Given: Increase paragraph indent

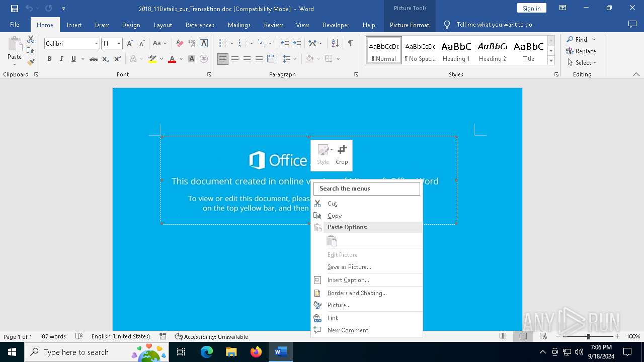Looking at the screenshot, I should (297, 43).
